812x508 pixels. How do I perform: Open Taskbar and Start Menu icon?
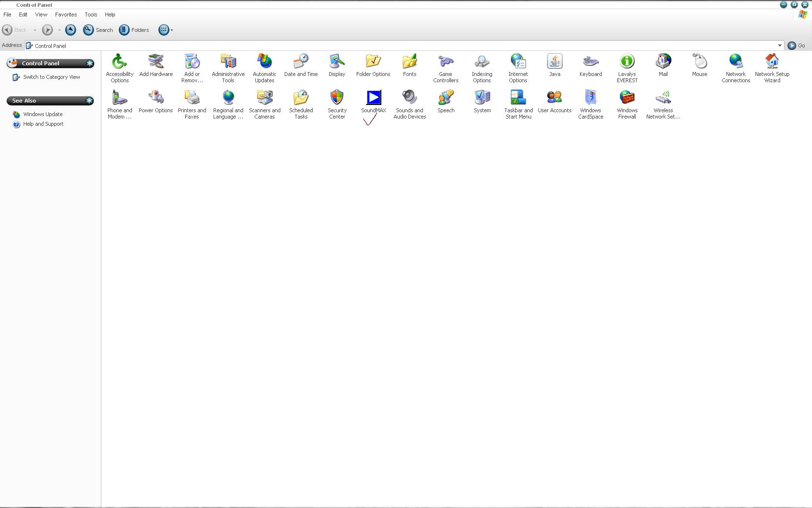point(518,98)
